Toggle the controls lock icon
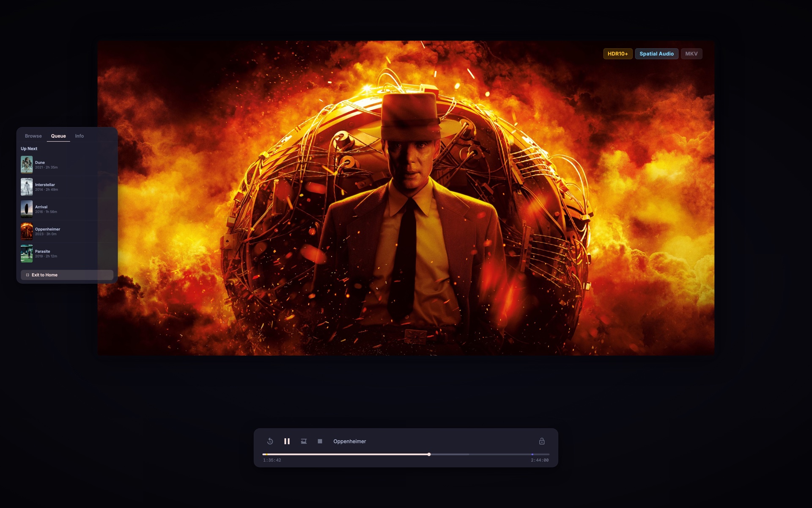 point(541,441)
